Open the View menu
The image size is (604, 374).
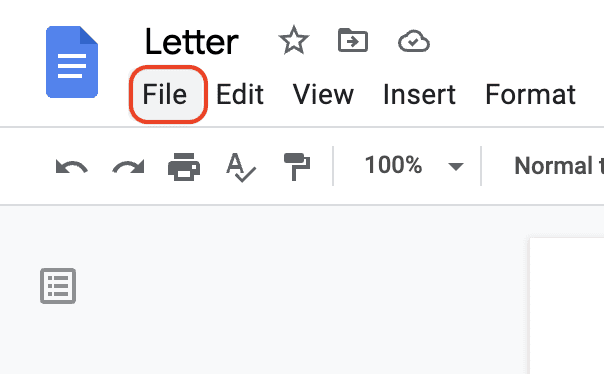coord(323,94)
